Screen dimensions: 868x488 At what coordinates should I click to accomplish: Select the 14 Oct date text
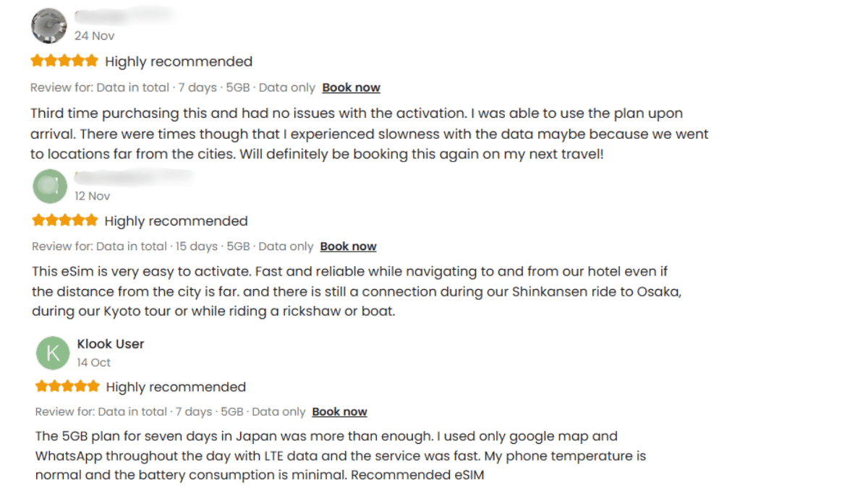[93, 362]
